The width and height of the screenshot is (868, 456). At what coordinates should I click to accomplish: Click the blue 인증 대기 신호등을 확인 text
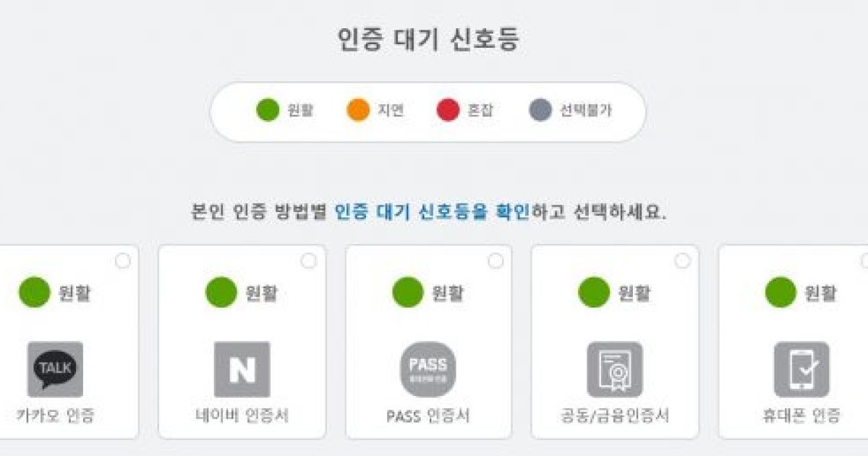[433, 212]
